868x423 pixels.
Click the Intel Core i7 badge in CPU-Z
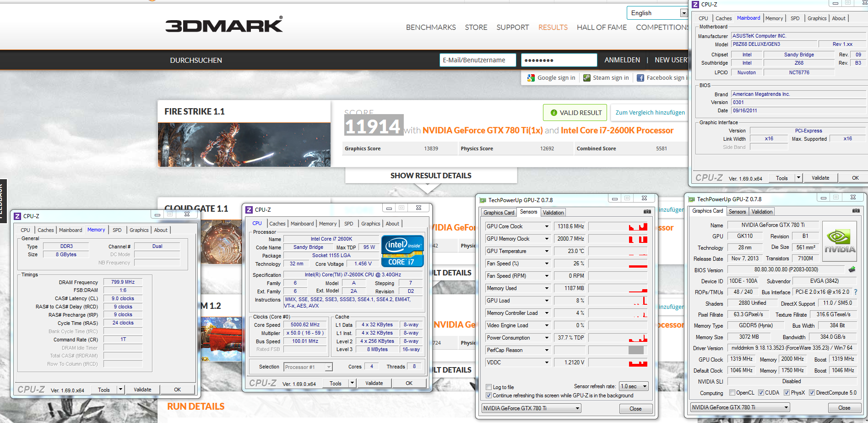click(402, 251)
